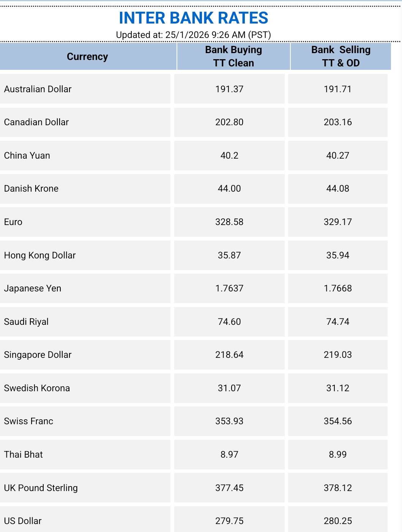This screenshot has width=402, height=532.
Task: Click the Saudi Riyal currency name
Action: click(x=26, y=322)
